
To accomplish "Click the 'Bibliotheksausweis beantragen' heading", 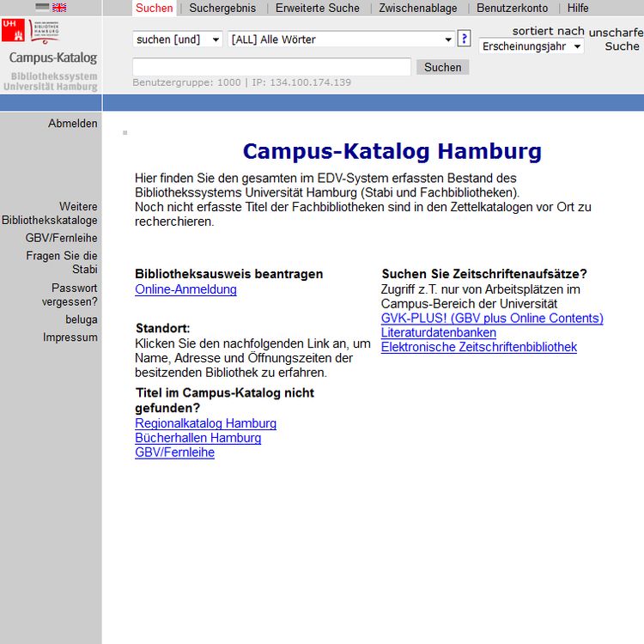I will [x=229, y=274].
